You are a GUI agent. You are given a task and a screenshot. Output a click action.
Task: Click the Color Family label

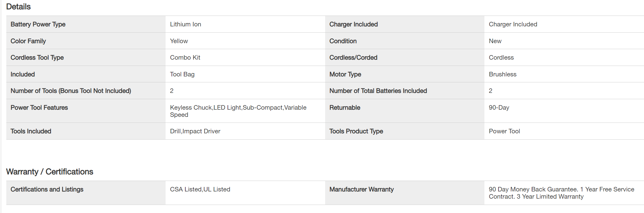point(28,41)
